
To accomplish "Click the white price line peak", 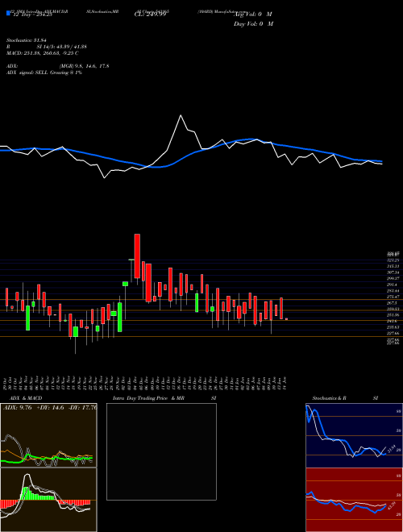I will pos(181,116).
